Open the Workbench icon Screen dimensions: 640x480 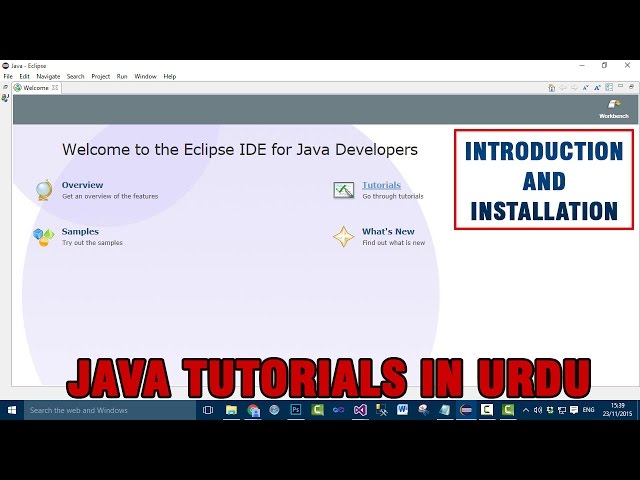[613, 104]
